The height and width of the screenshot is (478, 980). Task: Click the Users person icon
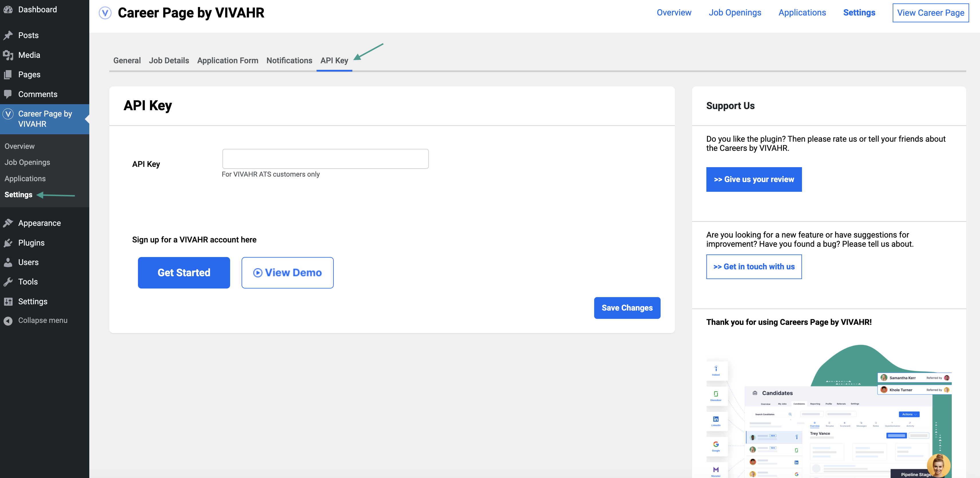[8, 262]
